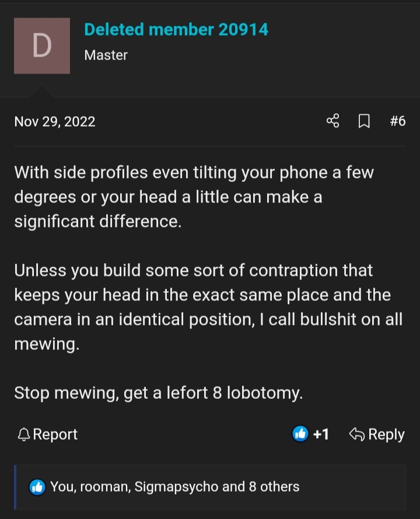Click the avatar with letter D
Image resolution: width=420 pixels, height=519 pixels.
click(42, 45)
